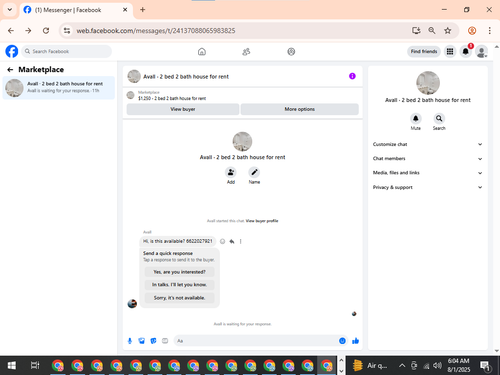Screen dimensions: 500x375
Task: Go to the Home feed icon
Action: coord(202,52)
